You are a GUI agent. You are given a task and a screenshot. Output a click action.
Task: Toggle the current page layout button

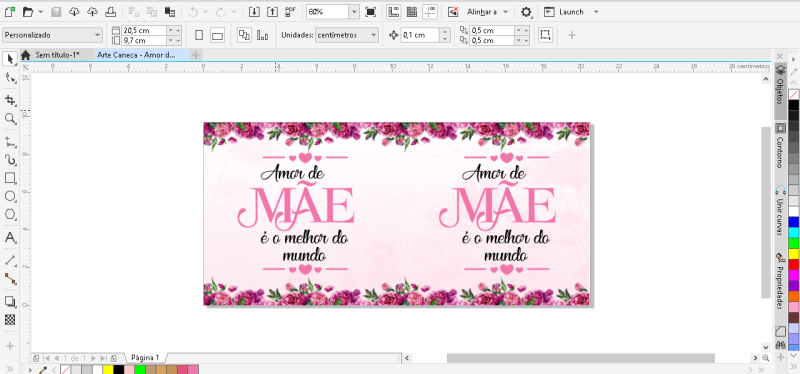point(262,35)
